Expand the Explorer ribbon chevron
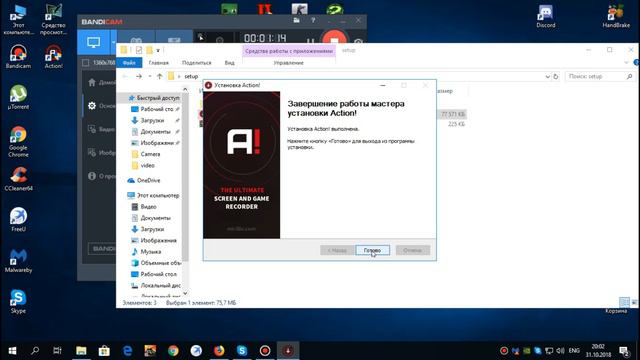The image size is (640, 360). tap(626, 62)
